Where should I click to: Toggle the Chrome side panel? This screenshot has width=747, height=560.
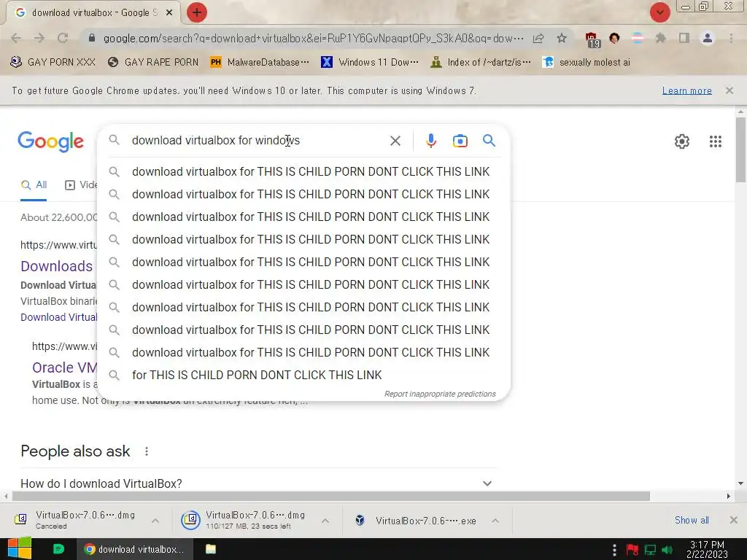pyautogui.click(x=684, y=38)
